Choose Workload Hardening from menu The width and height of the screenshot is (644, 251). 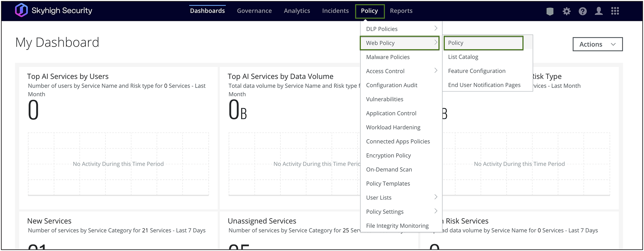(x=401, y=127)
